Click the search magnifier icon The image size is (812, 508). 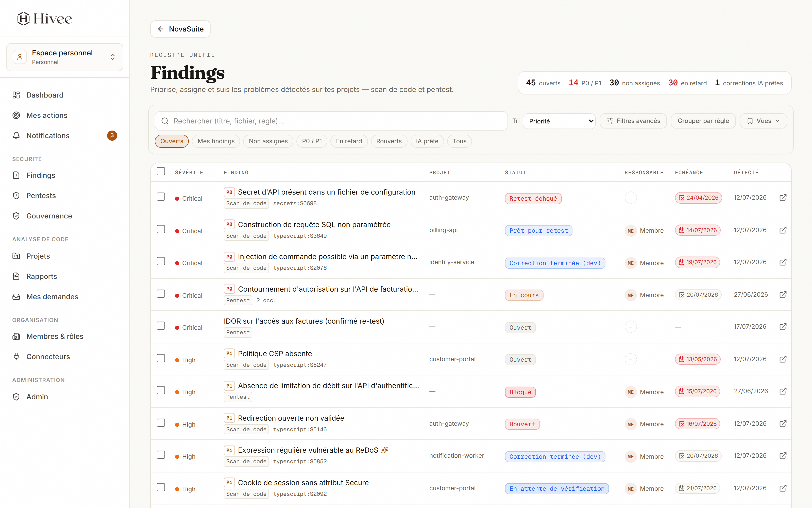pos(165,121)
